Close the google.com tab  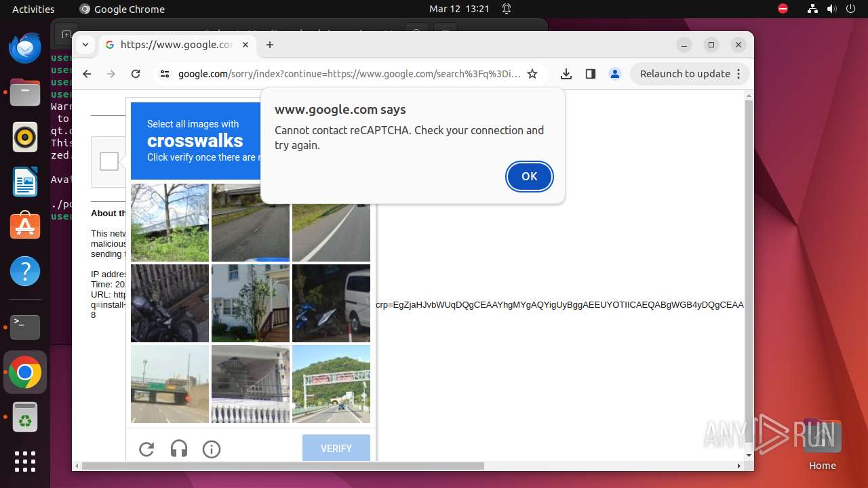pyautogui.click(x=245, y=45)
